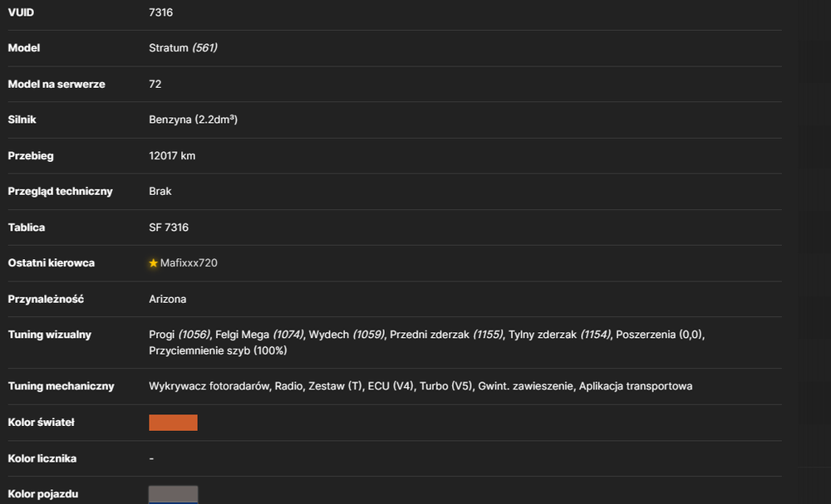The image size is (831, 504).
Task: Click the Progi (1056) tuning entry
Action: point(179,335)
